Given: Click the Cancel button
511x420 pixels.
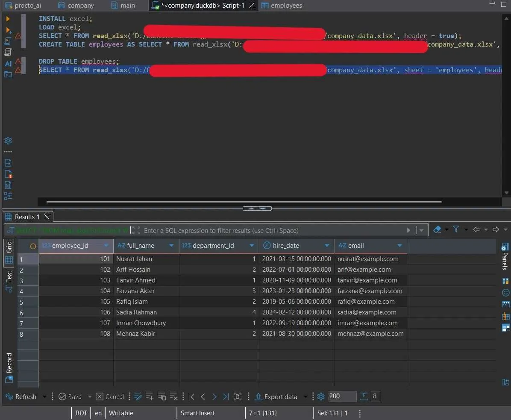Looking at the screenshot, I should coord(110,397).
